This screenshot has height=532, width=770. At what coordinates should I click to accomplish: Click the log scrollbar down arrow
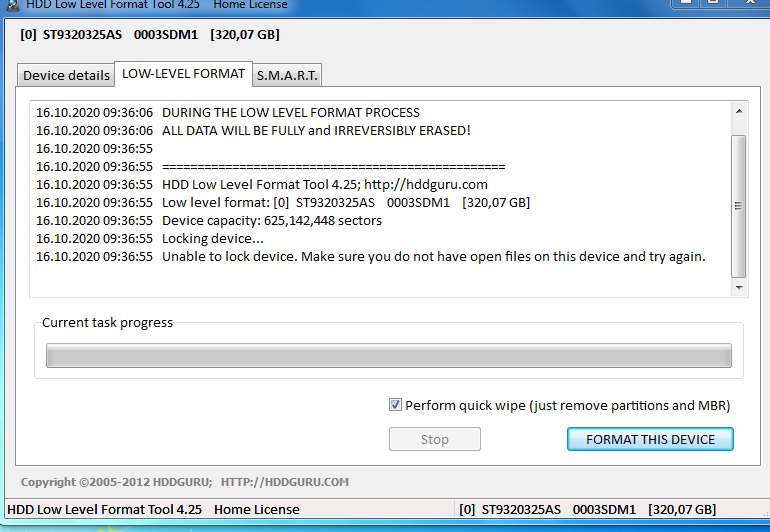tap(739, 287)
